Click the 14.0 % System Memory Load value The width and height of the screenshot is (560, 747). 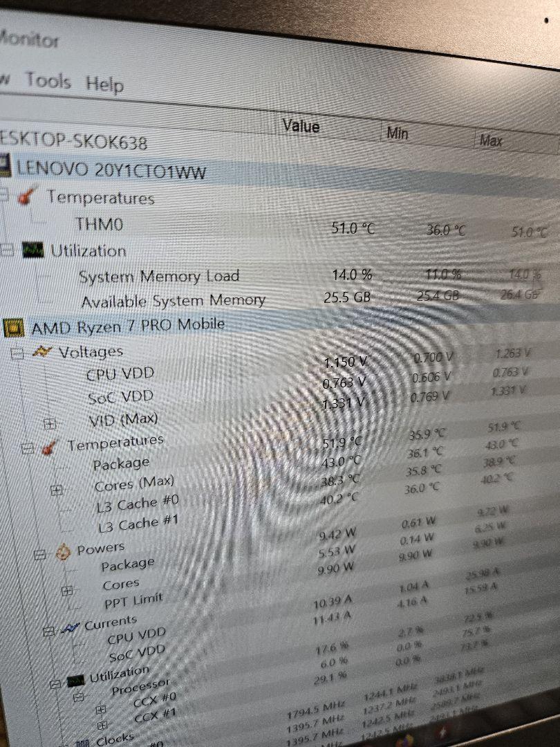click(x=352, y=275)
